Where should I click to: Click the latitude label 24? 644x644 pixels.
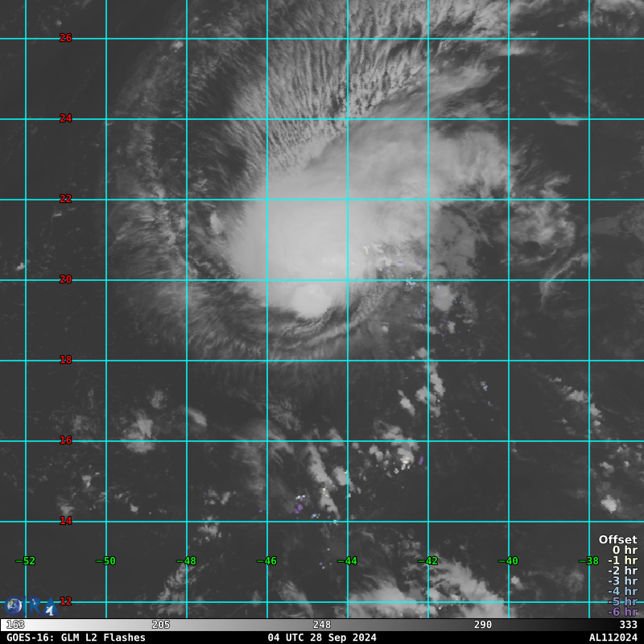point(66,118)
